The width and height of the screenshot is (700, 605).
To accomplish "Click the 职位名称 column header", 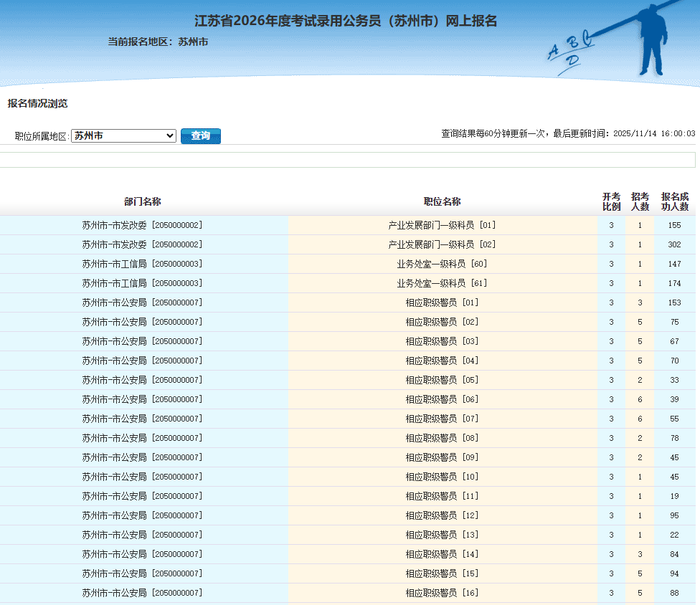I will point(442,201).
